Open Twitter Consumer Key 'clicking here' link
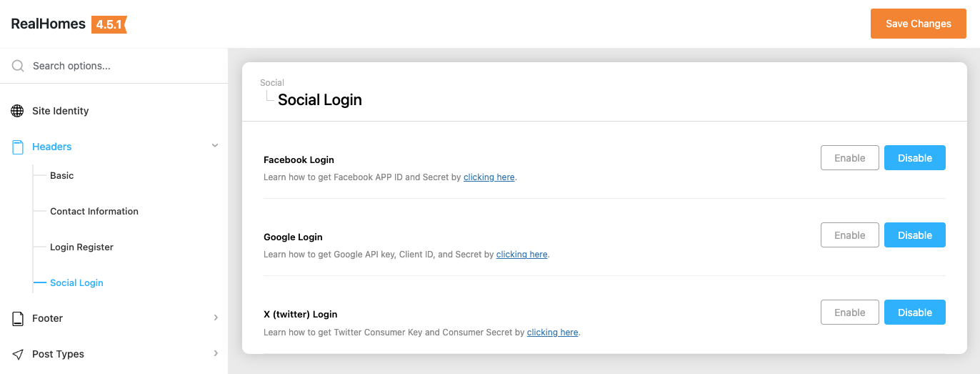The image size is (980, 374). (x=552, y=333)
